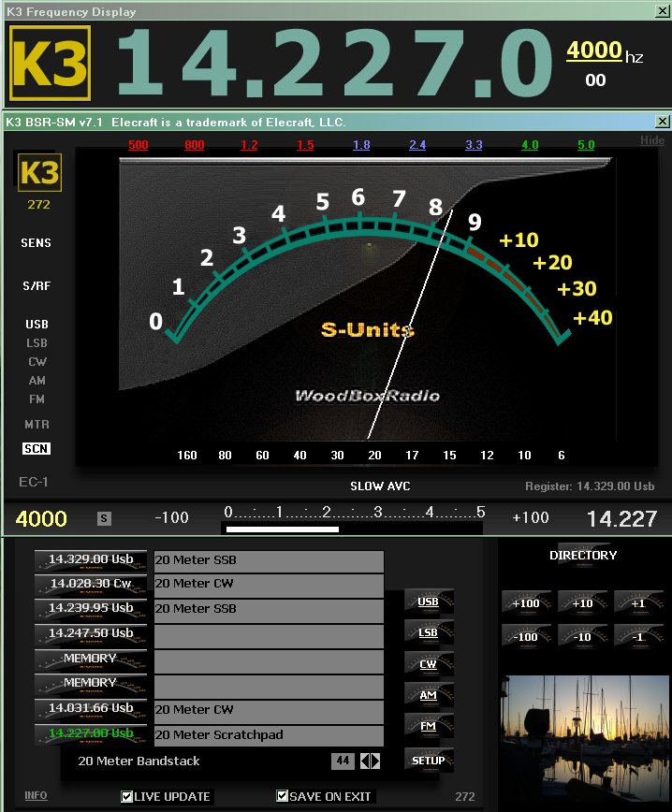672x812 pixels.
Task: Switch to the 60 meter band
Action: tap(262, 456)
